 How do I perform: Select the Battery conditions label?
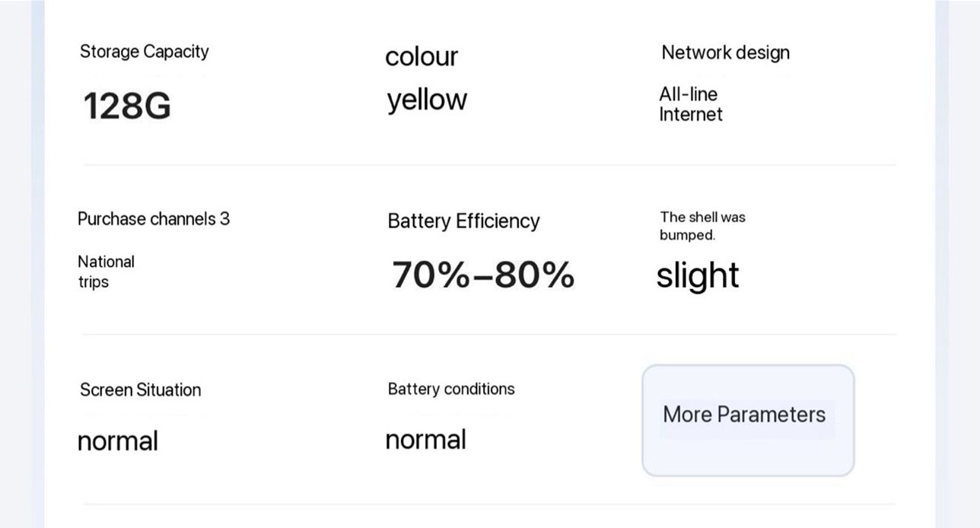point(451,389)
